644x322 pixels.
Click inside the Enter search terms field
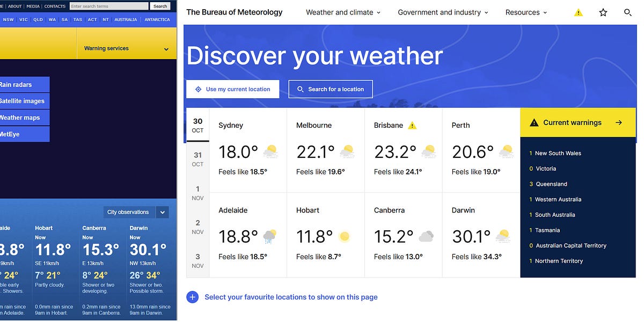(109, 6)
